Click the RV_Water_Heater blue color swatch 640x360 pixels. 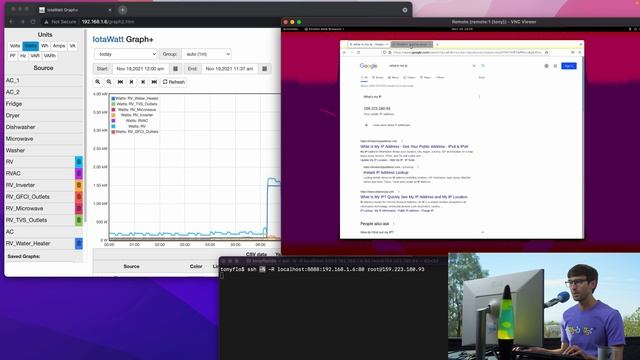pyautogui.click(x=79, y=243)
